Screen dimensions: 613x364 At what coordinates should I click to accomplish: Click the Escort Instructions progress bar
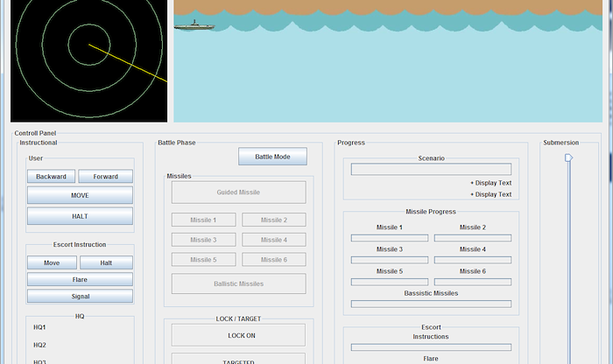tap(431, 347)
